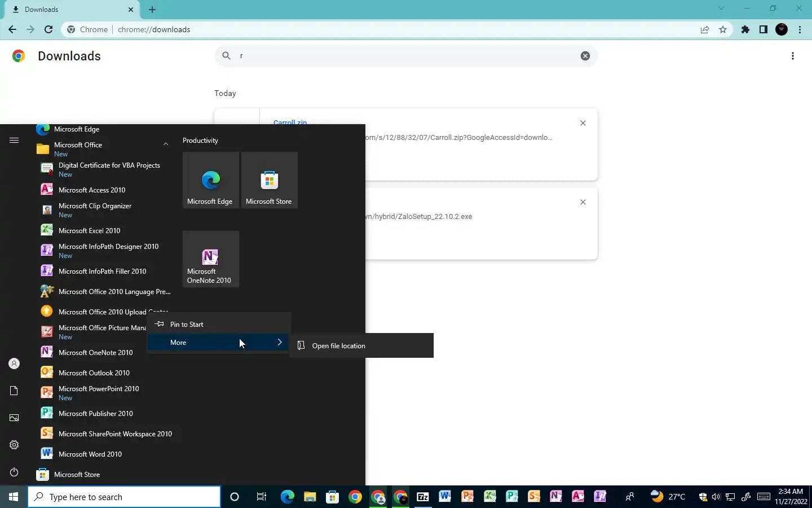Click the Windows Start button

pyautogui.click(x=14, y=497)
